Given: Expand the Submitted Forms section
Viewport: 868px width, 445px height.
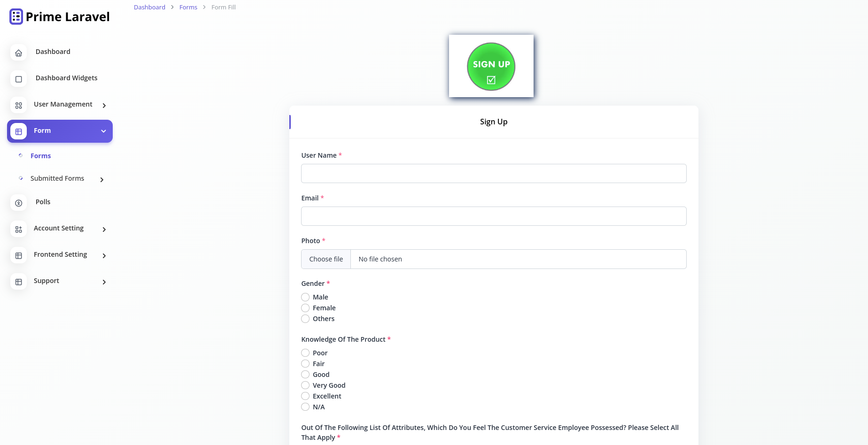Looking at the screenshot, I should pos(101,179).
